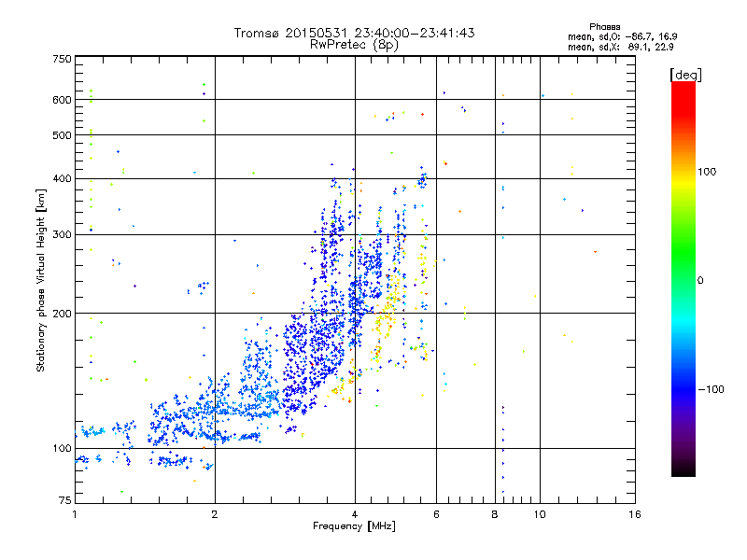Click the 'mean, sd,X: 89.1, 22.9' statistic
Image resolution: width=747 pixels, height=560 pixels.
tap(620, 47)
